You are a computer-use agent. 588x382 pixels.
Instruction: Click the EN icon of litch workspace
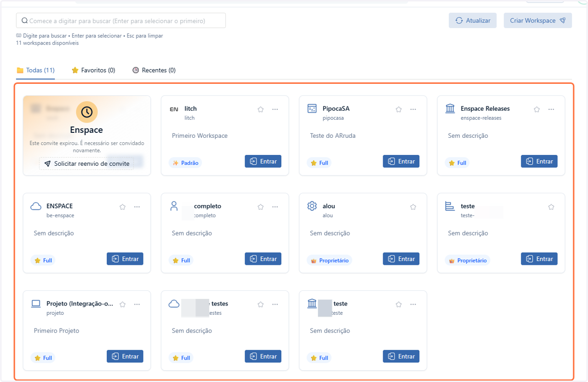(x=174, y=109)
